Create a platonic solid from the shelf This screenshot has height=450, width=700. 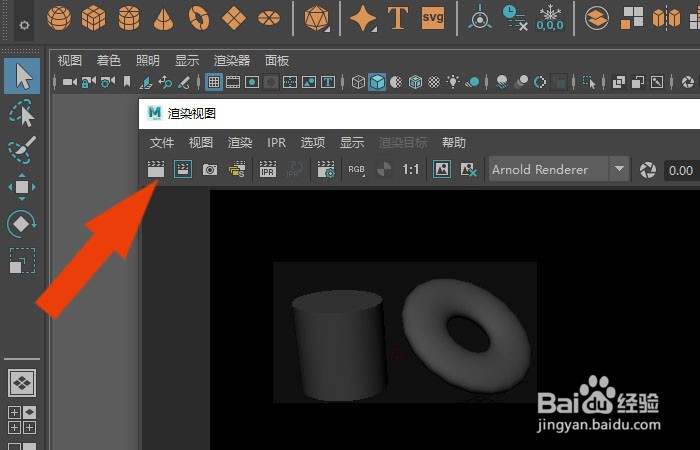[x=317, y=18]
